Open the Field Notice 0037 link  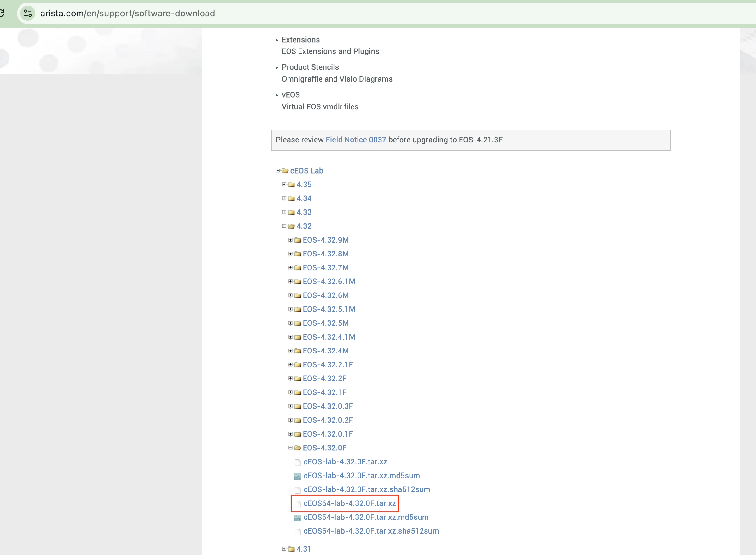(x=356, y=140)
